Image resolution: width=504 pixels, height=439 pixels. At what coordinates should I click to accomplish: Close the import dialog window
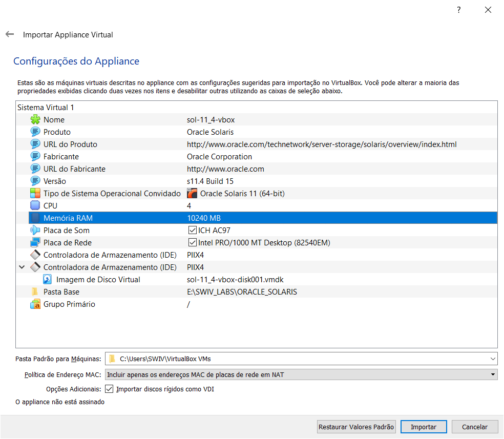click(x=488, y=10)
